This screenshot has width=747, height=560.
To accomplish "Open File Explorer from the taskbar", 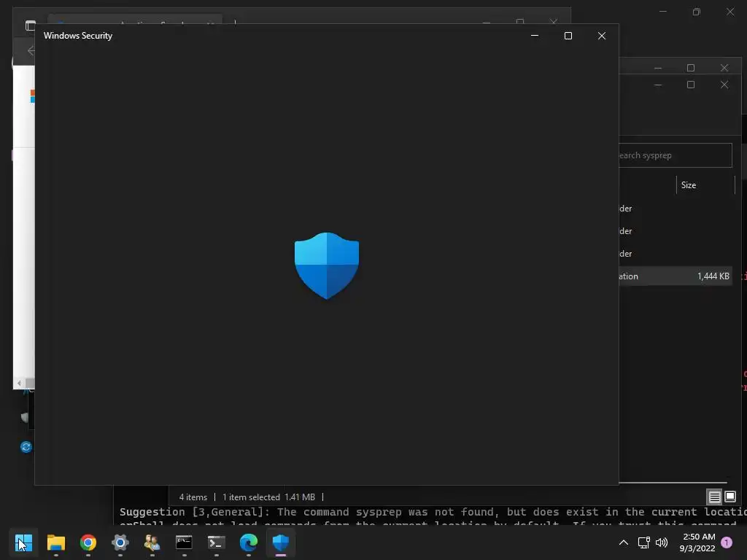I will [55, 542].
